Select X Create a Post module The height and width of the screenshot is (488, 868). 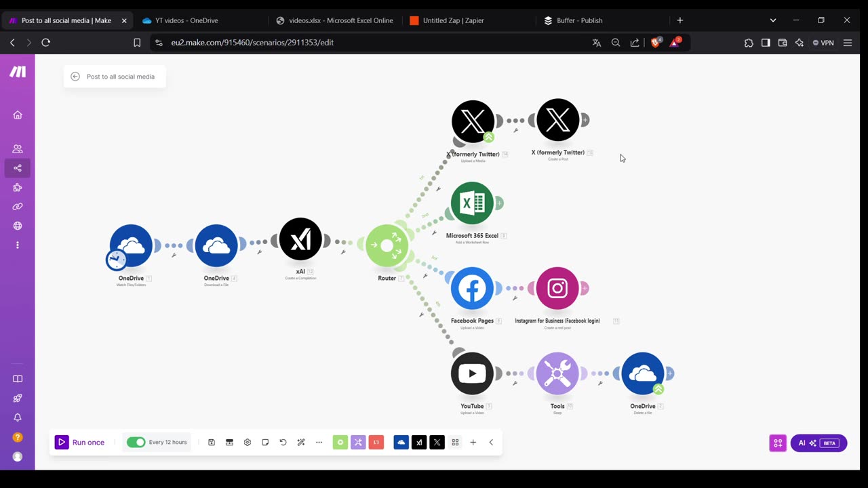point(558,120)
